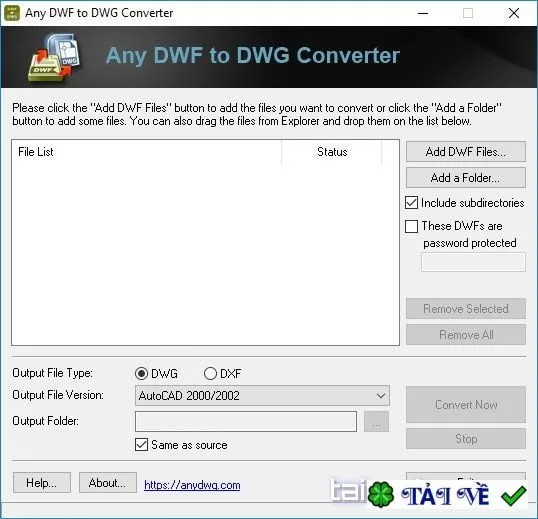Minimize the converter window
The image size is (538, 519).
point(423,13)
